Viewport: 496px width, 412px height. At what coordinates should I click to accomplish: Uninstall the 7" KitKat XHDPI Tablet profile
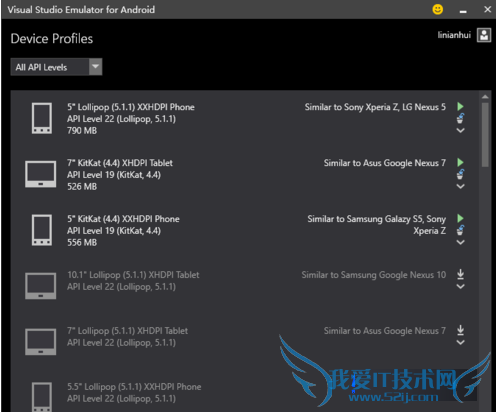pyautogui.click(x=460, y=174)
